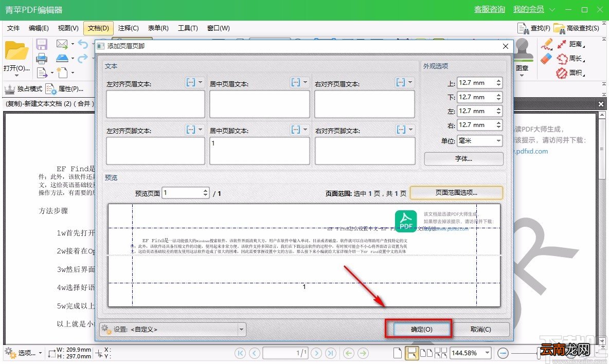Select continuous page layout icon
The width and height of the screenshot is (609, 364).
[x=411, y=353]
